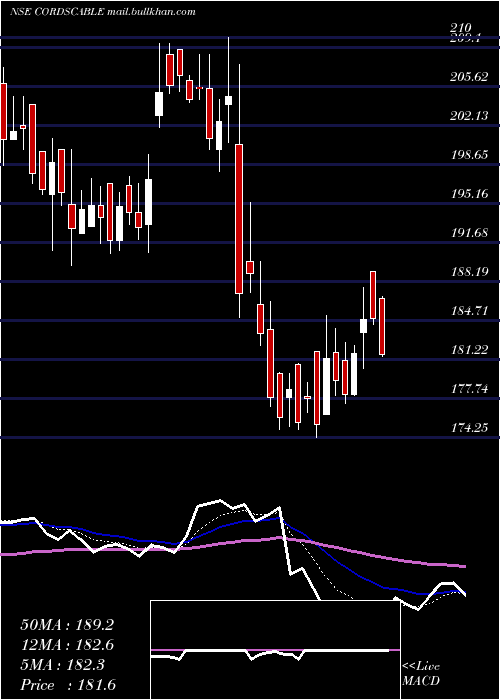Select the 188.19 price level label
Viewport: 500px width, 700px height.
469,271
